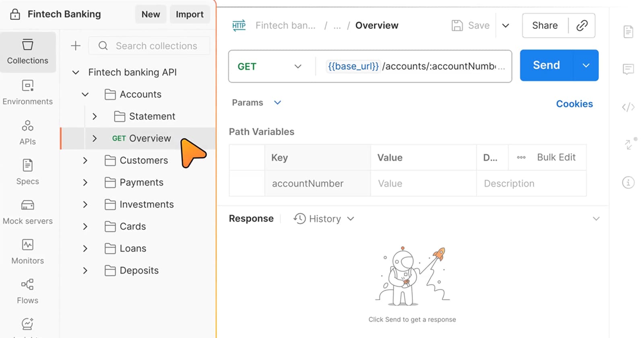Screen dimensions: 644x338
Task: Click the Import button
Action: pyautogui.click(x=190, y=14)
